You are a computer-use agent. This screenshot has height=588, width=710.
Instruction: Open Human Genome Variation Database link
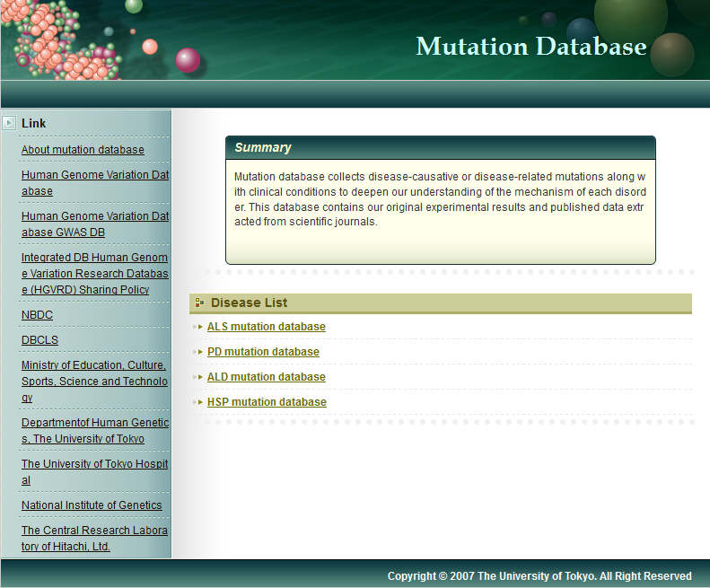(94, 183)
